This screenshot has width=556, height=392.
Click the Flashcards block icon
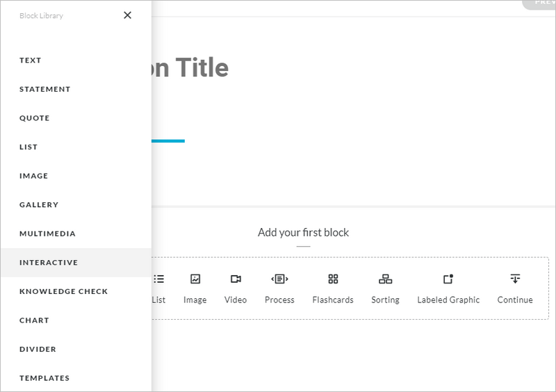click(x=333, y=279)
